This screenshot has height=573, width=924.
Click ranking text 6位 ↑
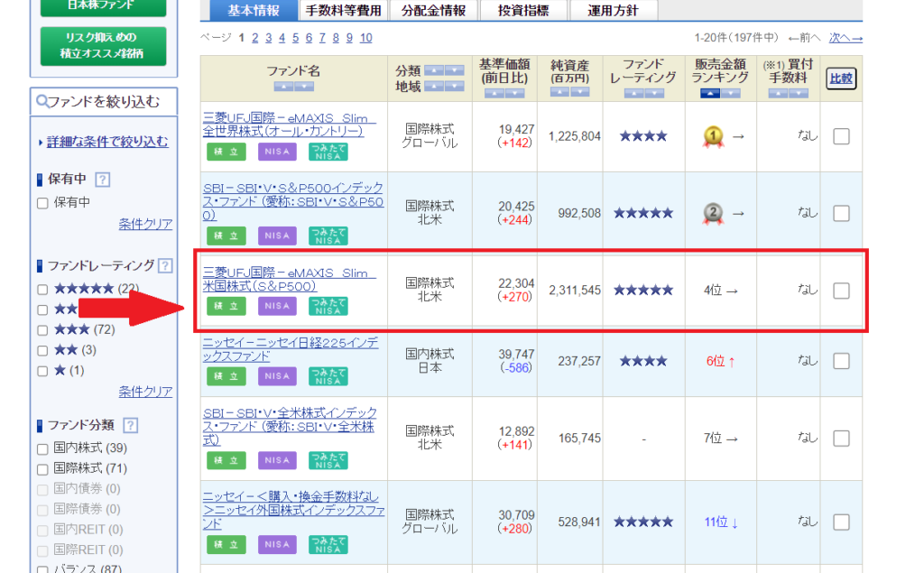(x=720, y=361)
